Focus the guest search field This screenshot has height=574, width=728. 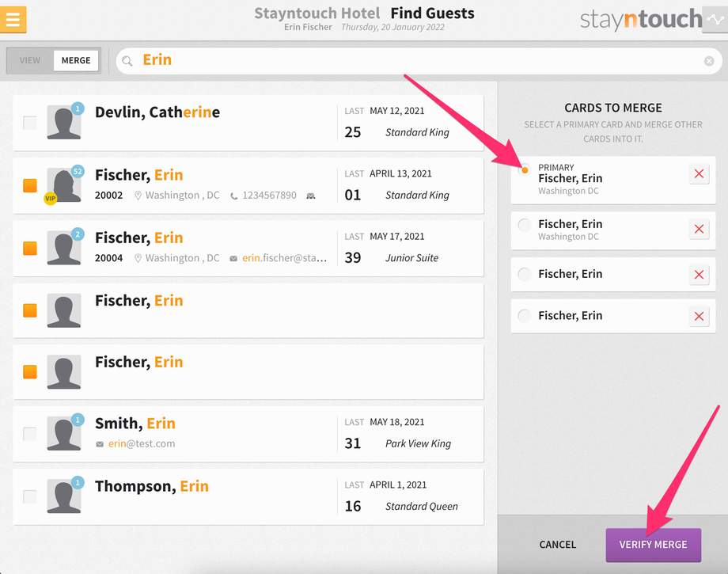[419, 61]
